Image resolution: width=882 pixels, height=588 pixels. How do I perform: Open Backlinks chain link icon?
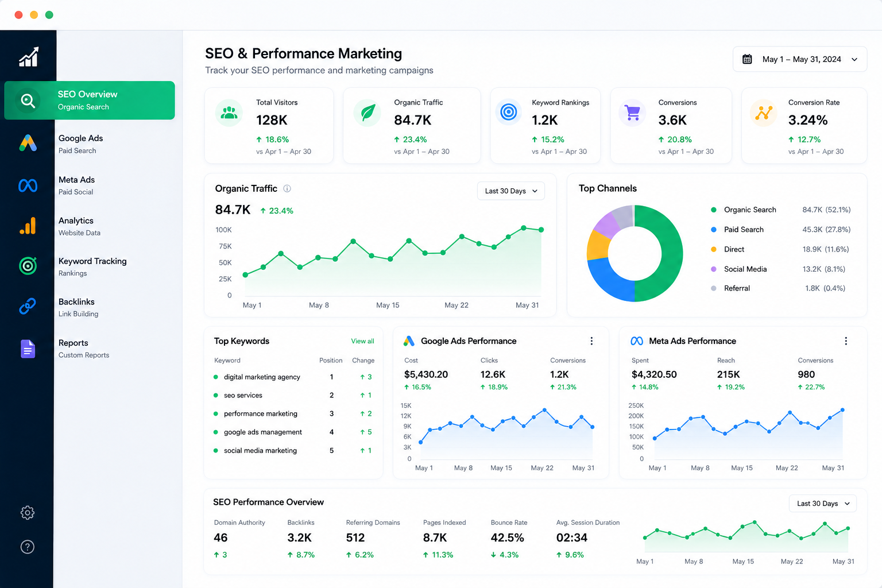pyautogui.click(x=28, y=307)
